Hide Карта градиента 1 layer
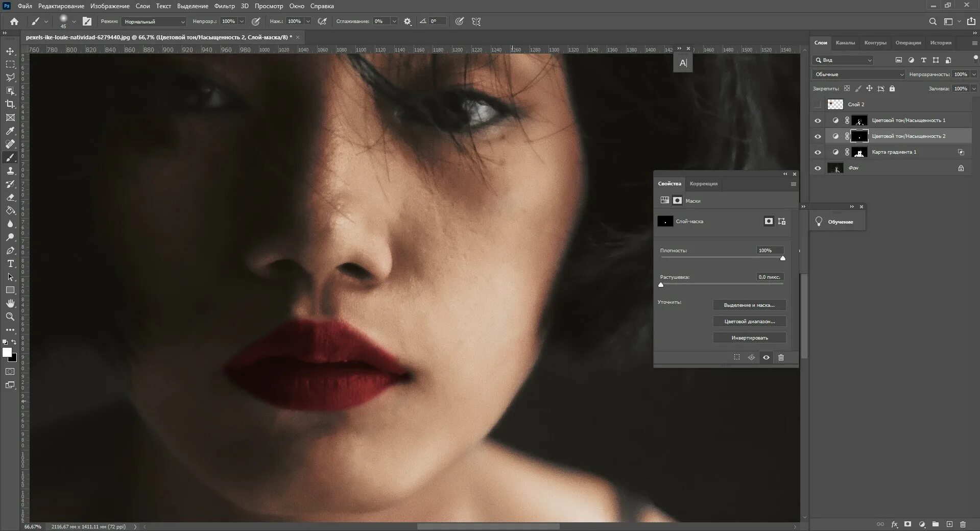This screenshot has height=531, width=980. tap(818, 152)
